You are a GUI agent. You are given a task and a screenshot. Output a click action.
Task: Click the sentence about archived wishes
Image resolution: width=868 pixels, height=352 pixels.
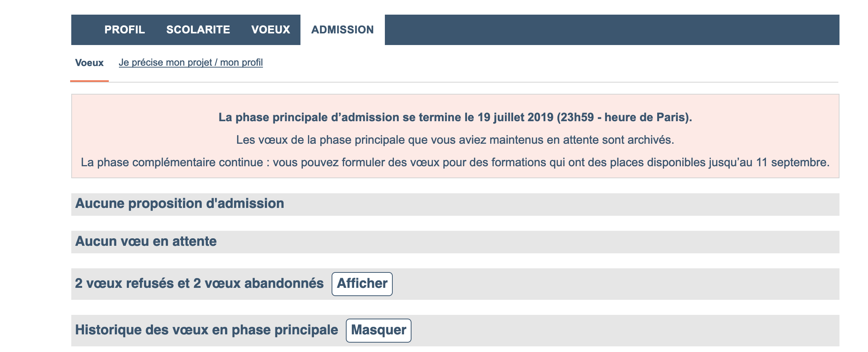(455, 140)
